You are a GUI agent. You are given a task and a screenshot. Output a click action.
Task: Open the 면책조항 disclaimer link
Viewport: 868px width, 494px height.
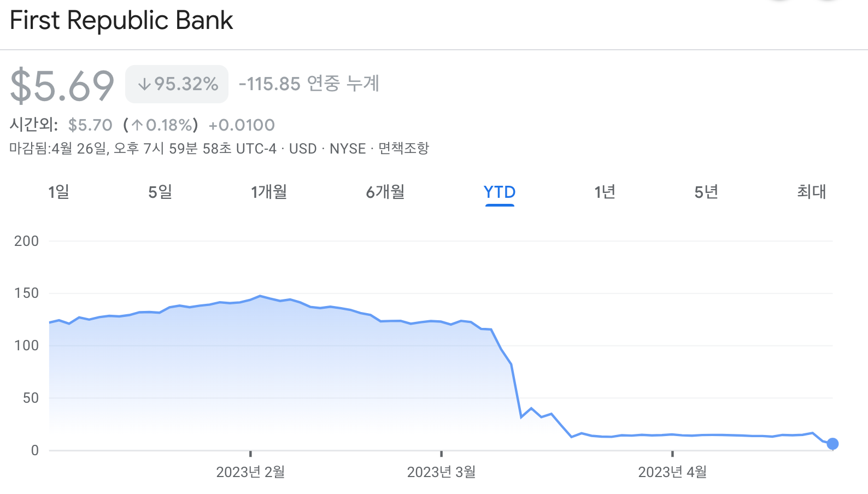tap(404, 149)
